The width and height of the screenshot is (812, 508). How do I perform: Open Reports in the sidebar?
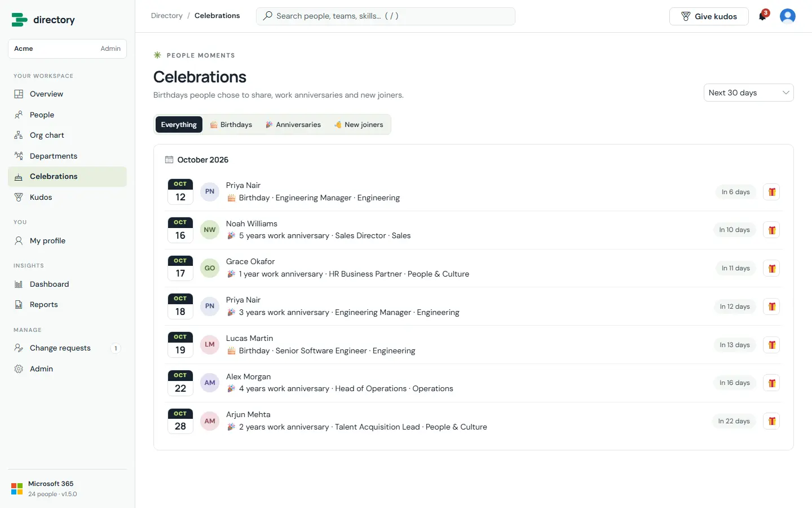[67, 305]
